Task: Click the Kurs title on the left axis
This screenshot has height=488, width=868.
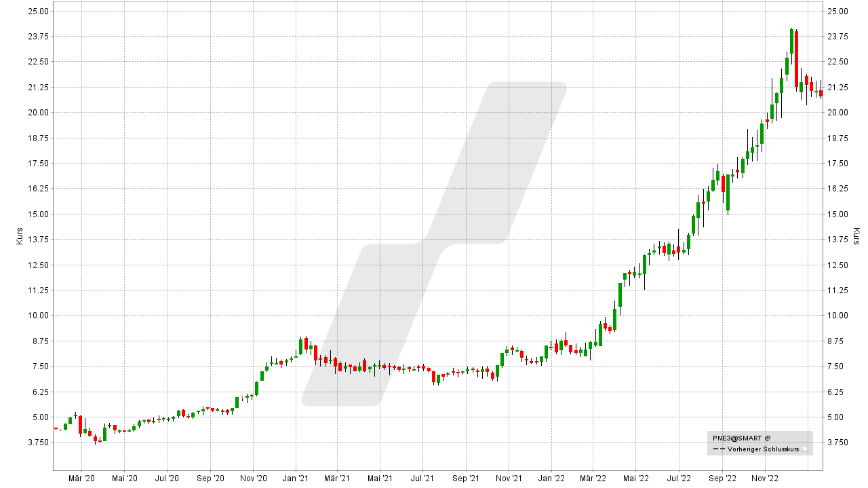Action: (19, 236)
